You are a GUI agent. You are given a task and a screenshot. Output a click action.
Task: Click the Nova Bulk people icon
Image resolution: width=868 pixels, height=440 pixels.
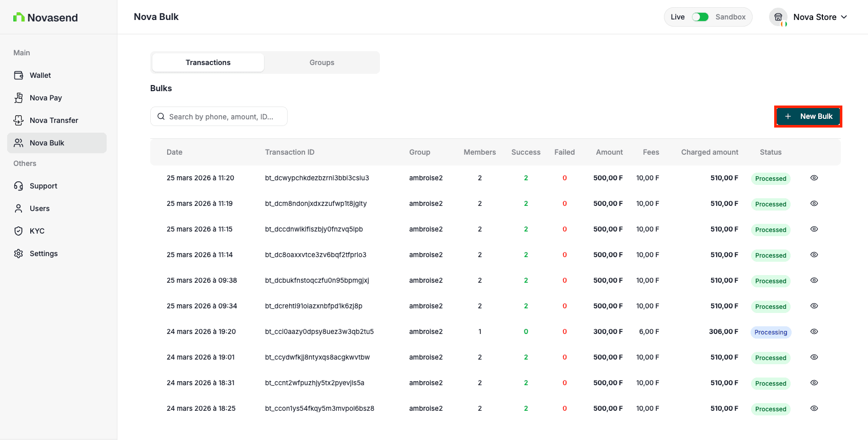[x=18, y=143]
